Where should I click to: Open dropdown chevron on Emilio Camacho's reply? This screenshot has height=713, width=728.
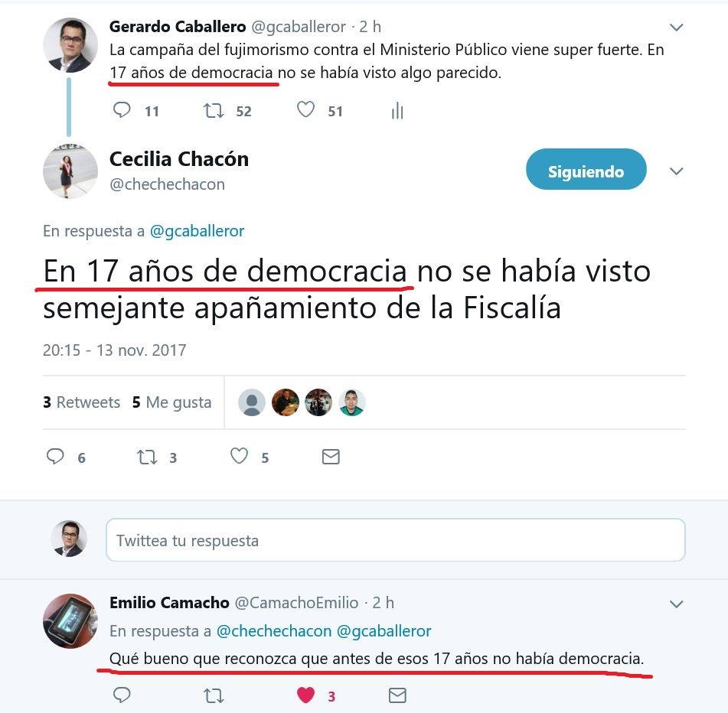coord(676,604)
